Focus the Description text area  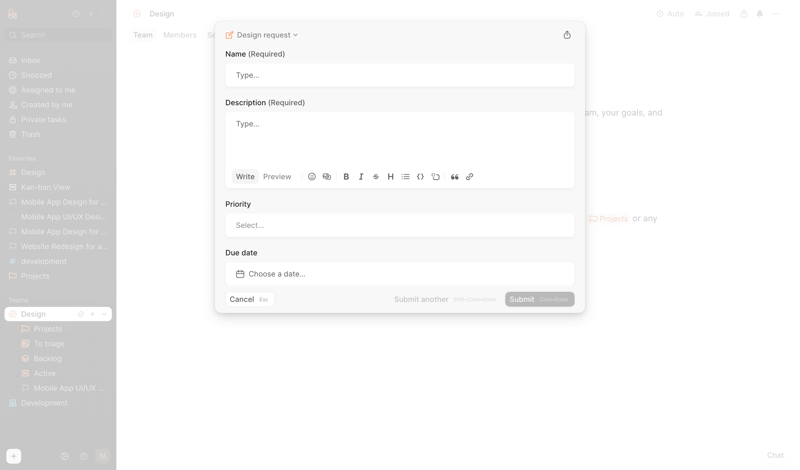tap(400, 140)
